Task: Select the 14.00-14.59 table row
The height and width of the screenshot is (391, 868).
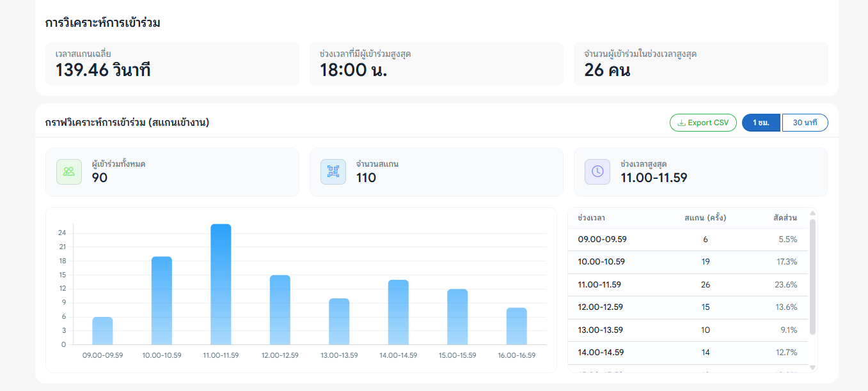Action: pos(688,353)
